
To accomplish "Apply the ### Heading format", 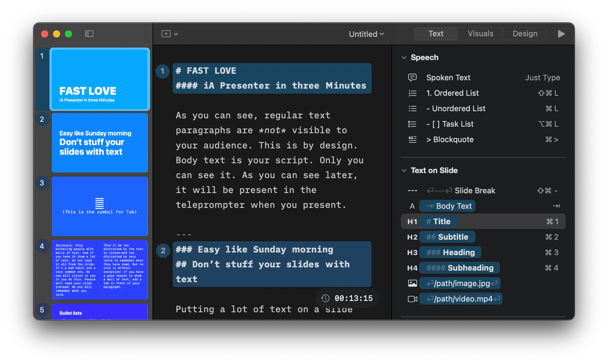I will 450,252.
